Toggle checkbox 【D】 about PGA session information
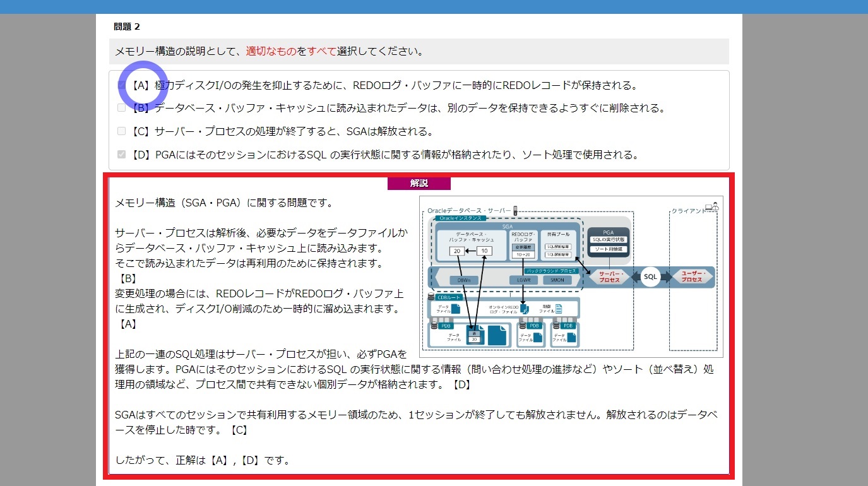Screen dimensions: 868x486 pos(122,155)
